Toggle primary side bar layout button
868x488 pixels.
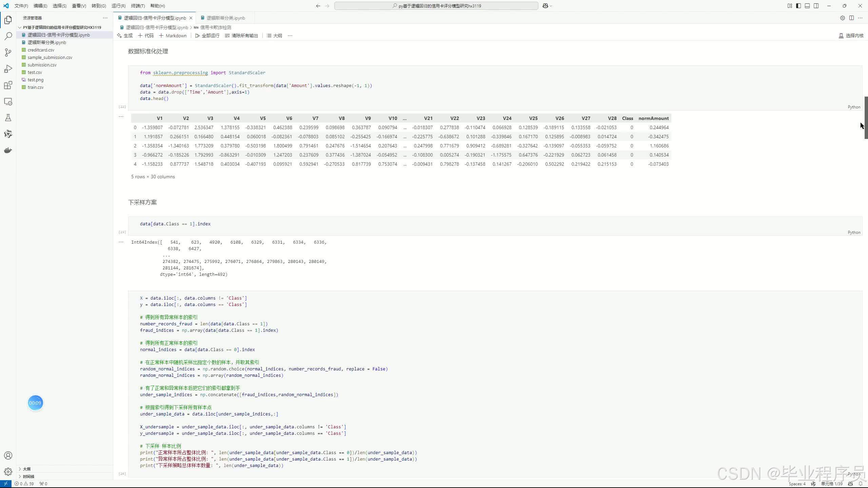(798, 6)
